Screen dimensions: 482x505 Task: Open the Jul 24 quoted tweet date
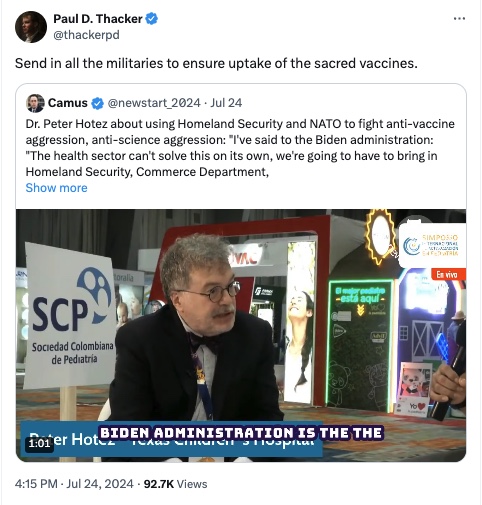[226, 103]
